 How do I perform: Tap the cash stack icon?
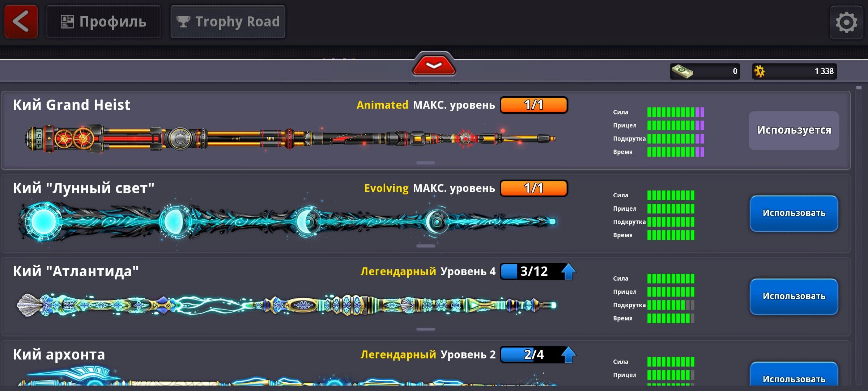682,71
